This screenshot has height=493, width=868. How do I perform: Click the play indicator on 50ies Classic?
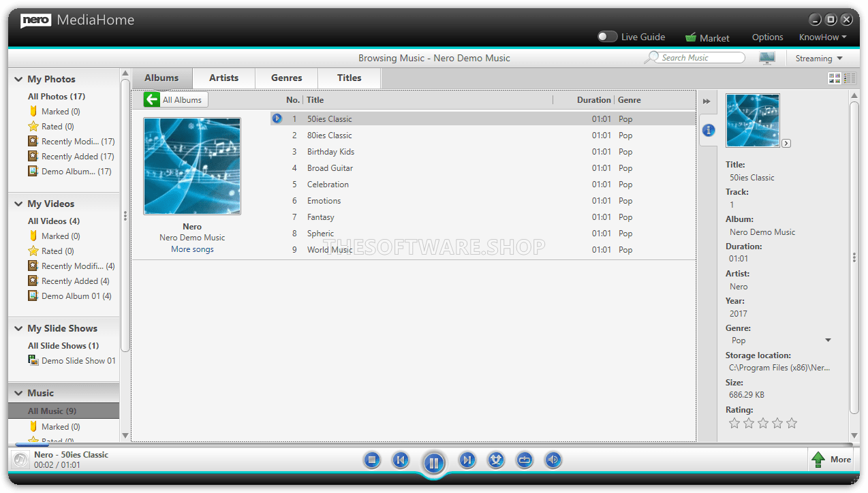(x=277, y=118)
